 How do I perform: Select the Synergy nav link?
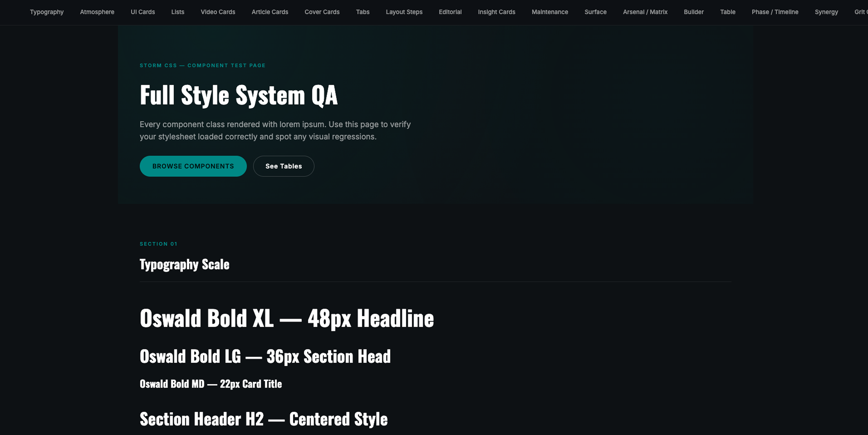[826, 12]
